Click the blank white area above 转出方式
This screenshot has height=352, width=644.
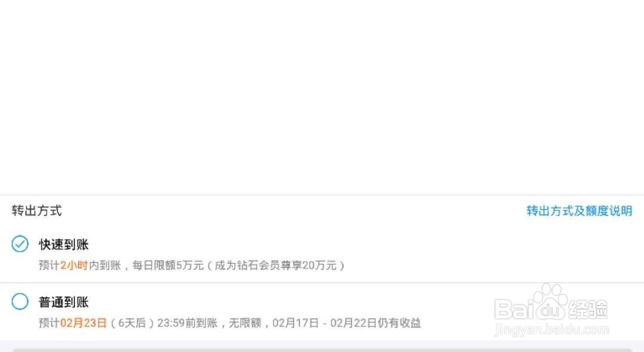(x=322, y=97)
